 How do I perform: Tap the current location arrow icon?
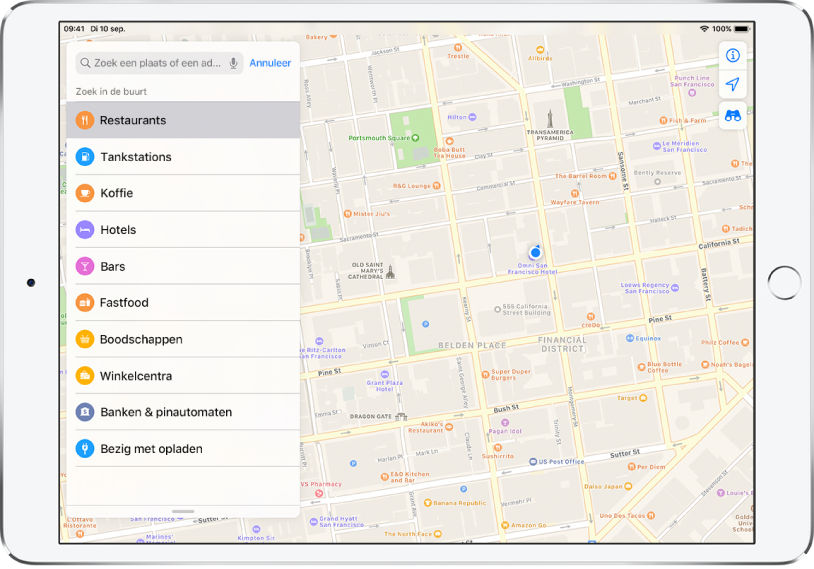point(733,85)
